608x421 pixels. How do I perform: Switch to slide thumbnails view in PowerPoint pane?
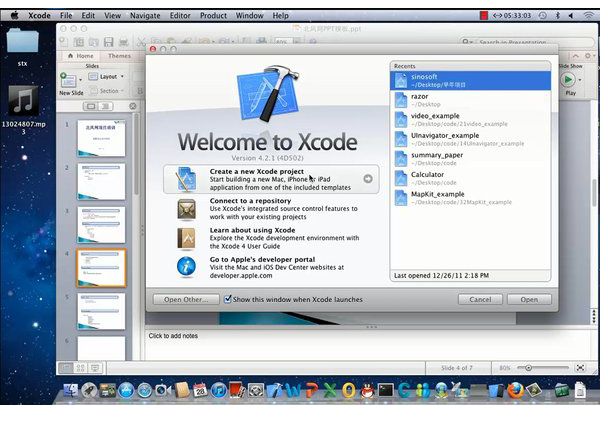[92, 106]
